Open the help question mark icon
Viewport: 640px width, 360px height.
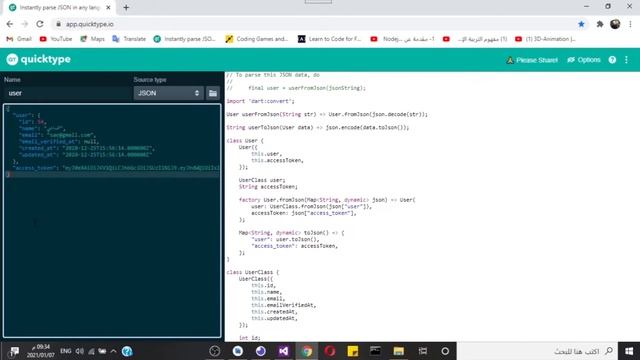[612, 60]
